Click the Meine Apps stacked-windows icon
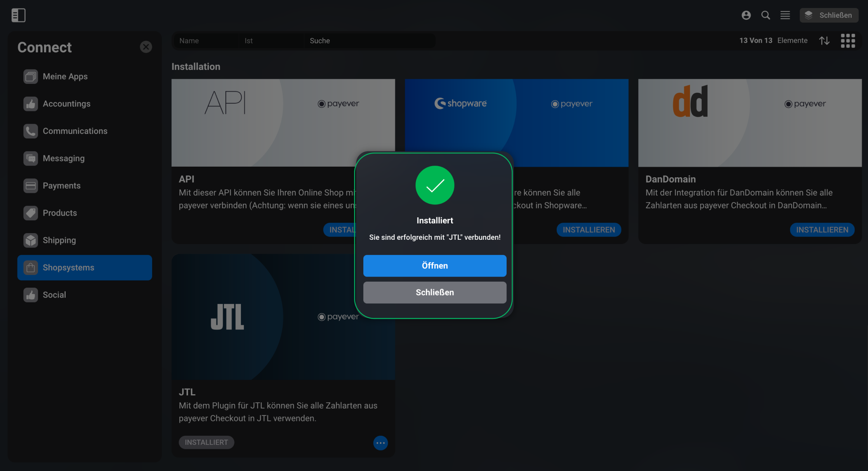Viewport: 868px width, 471px height. 31,76
